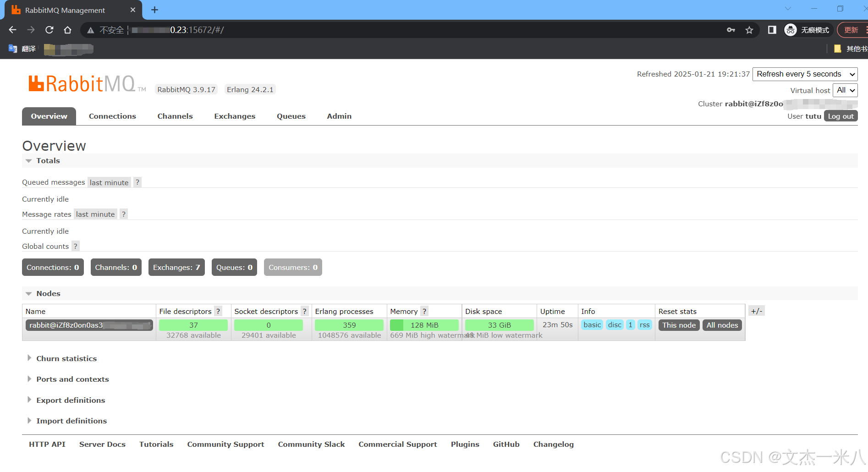Screen dimensions: 868x472
Task: Open the Refresh interval dropdown
Action: pyautogui.click(x=805, y=74)
